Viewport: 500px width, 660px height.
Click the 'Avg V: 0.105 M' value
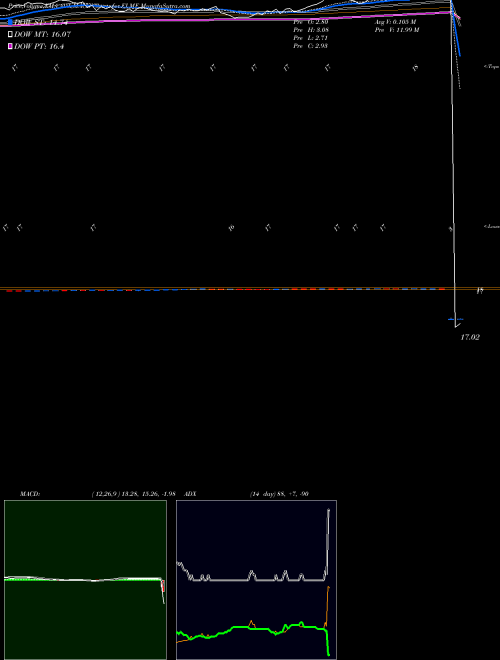click(396, 21)
